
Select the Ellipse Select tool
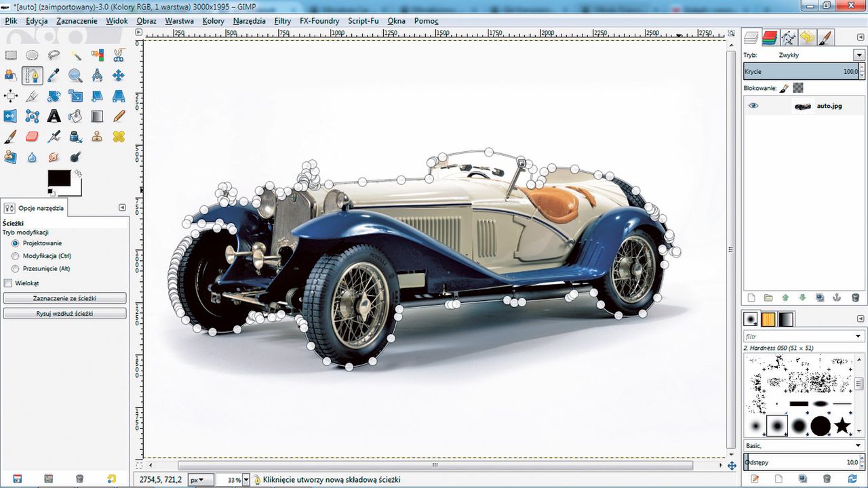click(x=32, y=55)
